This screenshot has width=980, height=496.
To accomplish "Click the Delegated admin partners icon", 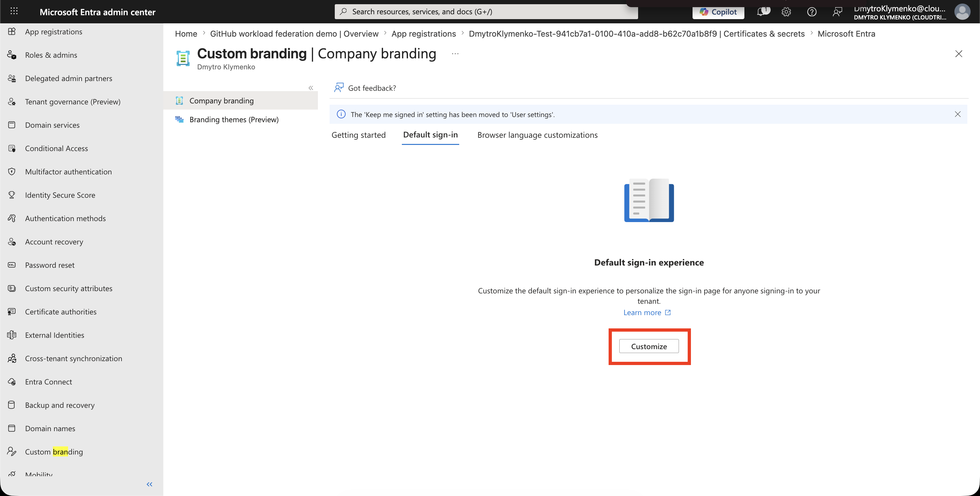I will [12, 78].
